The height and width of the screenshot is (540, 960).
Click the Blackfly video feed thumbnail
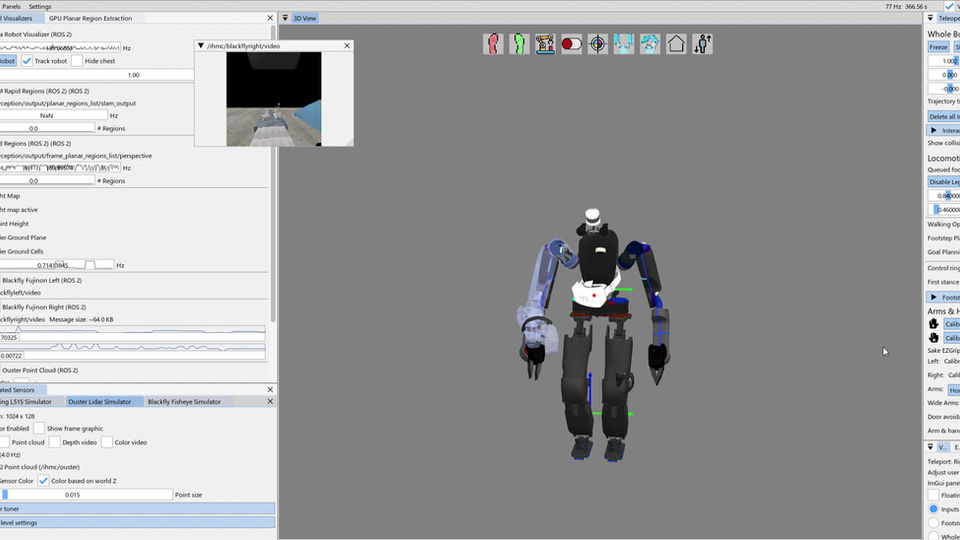point(274,99)
